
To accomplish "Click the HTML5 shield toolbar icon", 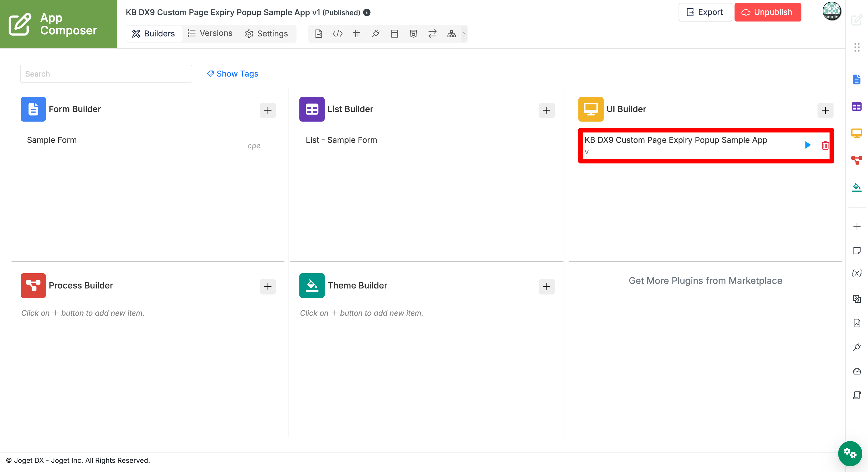I will 413,34.
